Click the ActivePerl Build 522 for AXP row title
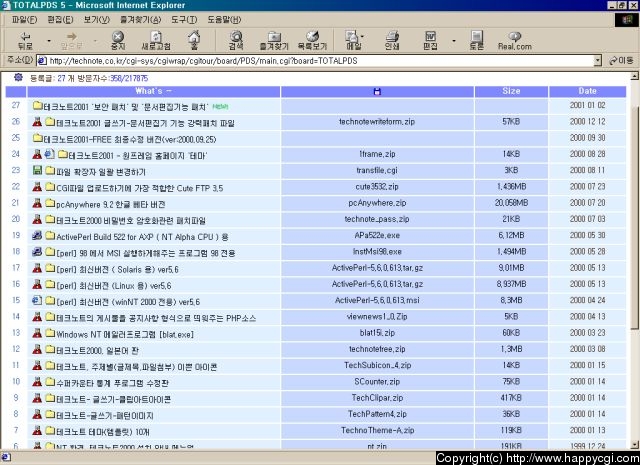This screenshot has height=465, width=640. [142, 237]
